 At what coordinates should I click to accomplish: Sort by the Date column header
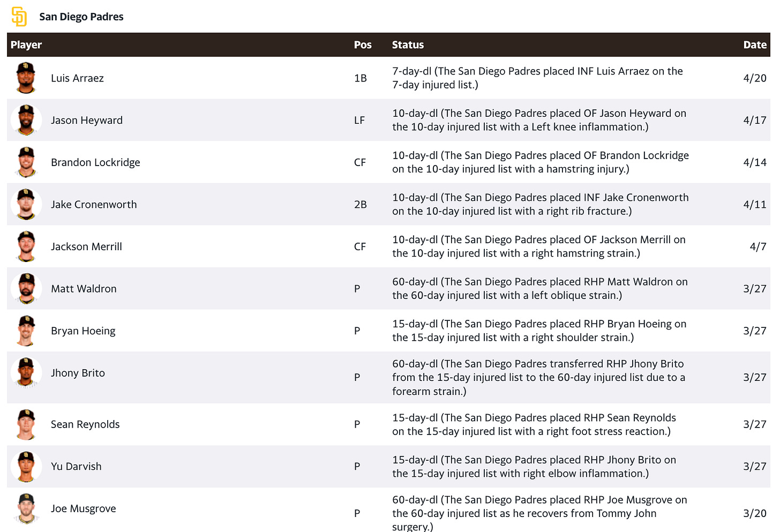[x=755, y=45]
